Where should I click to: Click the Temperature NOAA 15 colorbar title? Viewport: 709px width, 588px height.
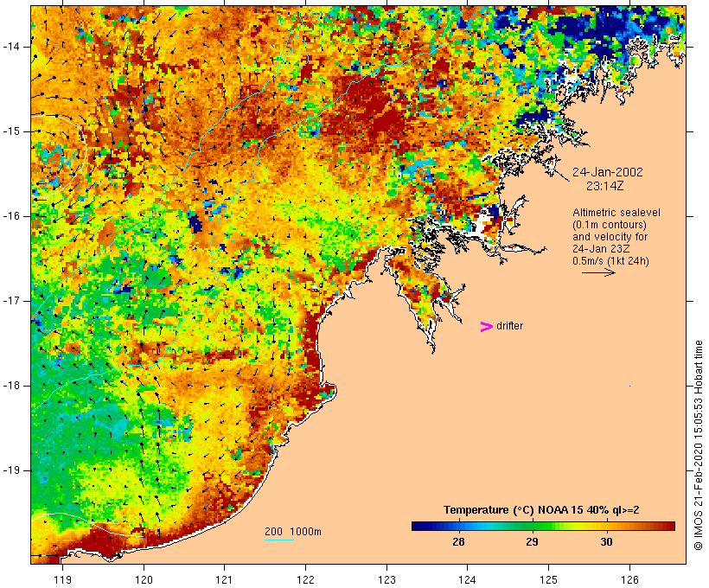541,510
